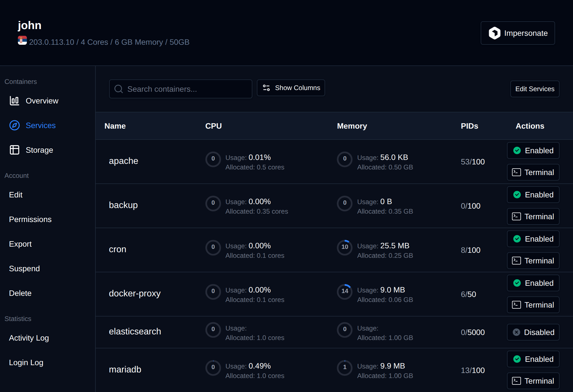
Task: Toggle mariadb Enabled status
Action: tap(533, 359)
